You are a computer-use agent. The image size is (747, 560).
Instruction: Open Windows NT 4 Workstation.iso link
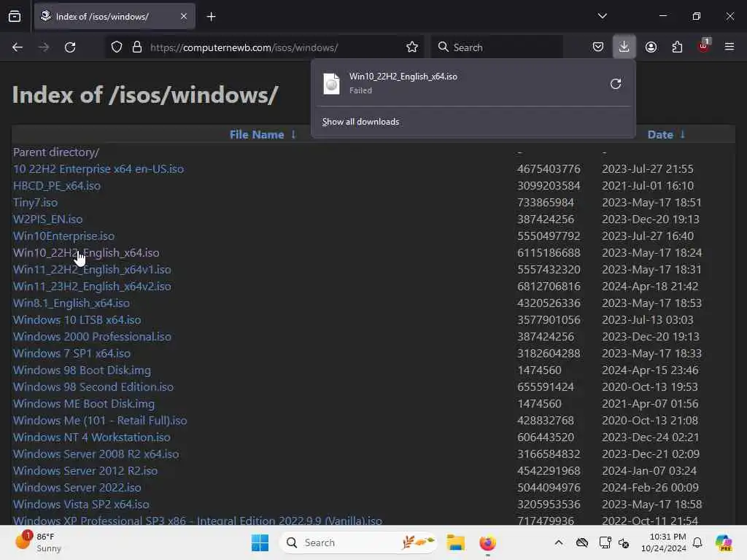click(92, 437)
